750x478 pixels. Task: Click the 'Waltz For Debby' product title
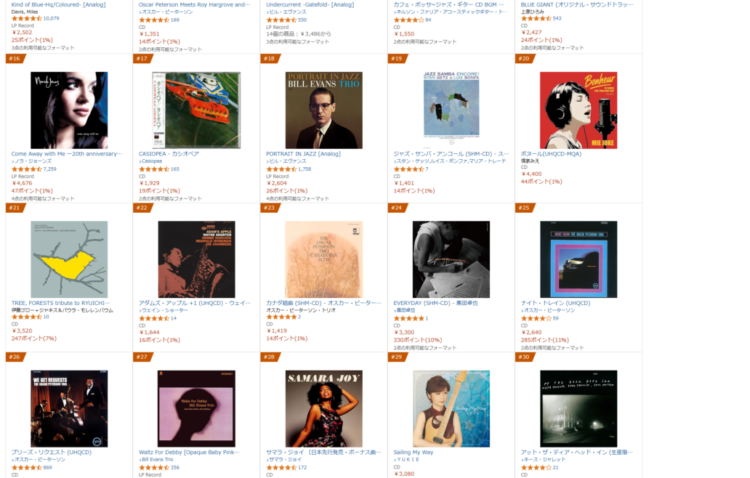pyautogui.click(x=189, y=452)
